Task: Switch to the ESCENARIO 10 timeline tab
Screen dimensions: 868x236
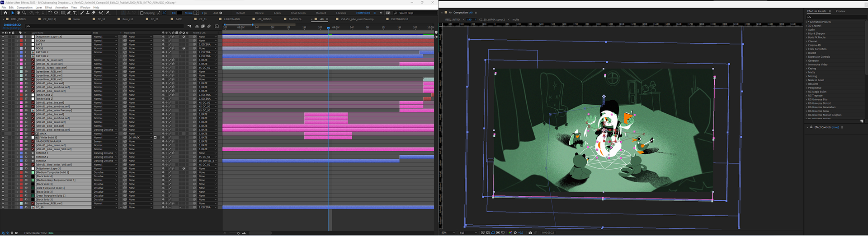Action: (400, 19)
